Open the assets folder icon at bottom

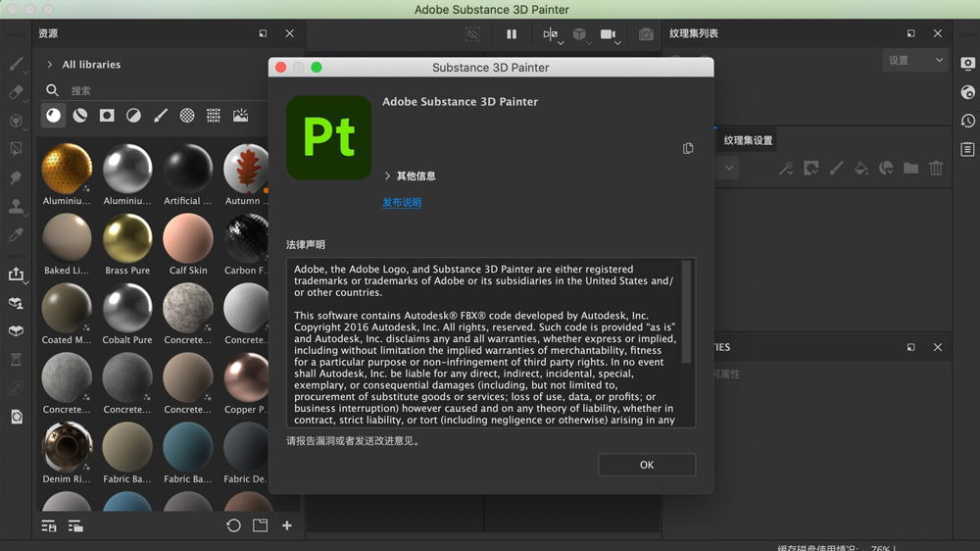tap(261, 526)
